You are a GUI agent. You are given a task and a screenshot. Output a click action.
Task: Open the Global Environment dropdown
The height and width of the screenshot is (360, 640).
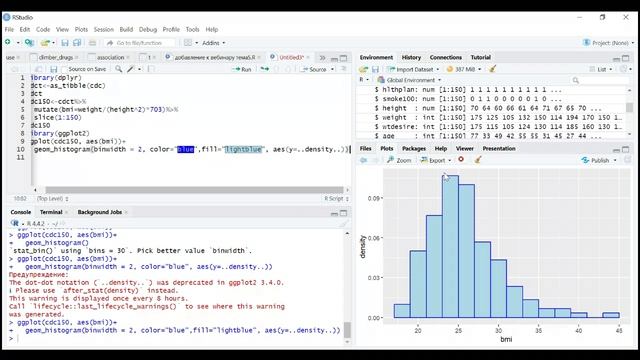click(x=409, y=80)
